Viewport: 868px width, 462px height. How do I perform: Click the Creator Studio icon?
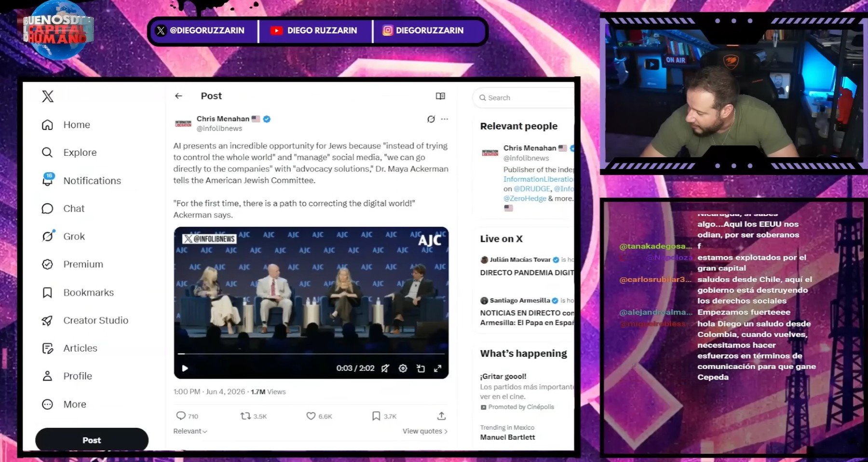47,320
